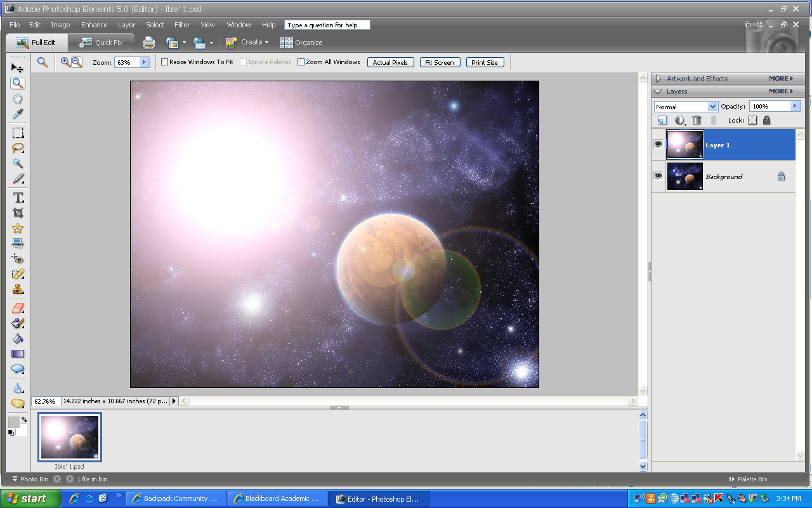
Task: Open the Enhance menu
Action: (94, 25)
